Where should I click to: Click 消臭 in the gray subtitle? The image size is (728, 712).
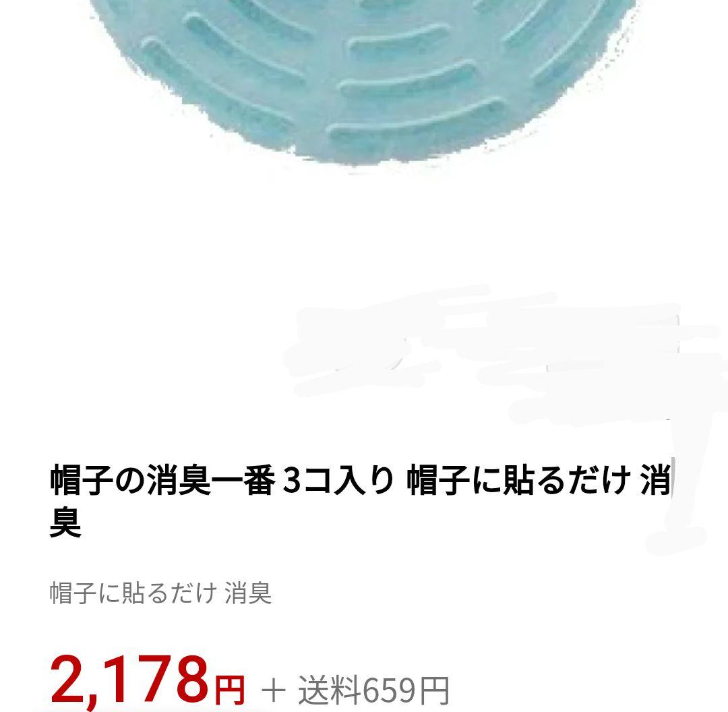click(x=248, y=593)
